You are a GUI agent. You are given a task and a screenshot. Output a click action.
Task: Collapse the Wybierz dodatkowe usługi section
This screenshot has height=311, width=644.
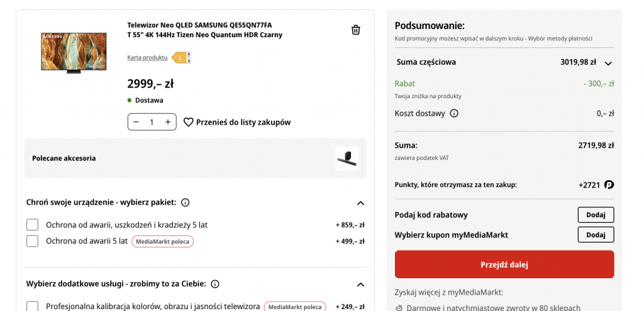pyautogui.click(x=360, y=285)
